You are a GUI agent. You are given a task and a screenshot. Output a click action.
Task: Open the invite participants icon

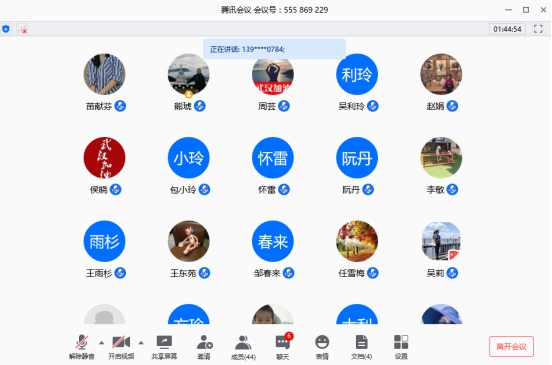204,342
